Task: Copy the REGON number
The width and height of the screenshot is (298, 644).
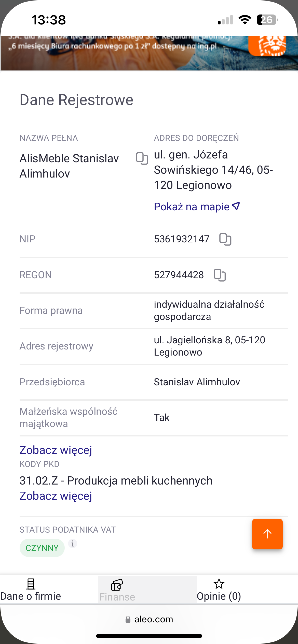Action: pyautogui.click(x=220, y=275)
